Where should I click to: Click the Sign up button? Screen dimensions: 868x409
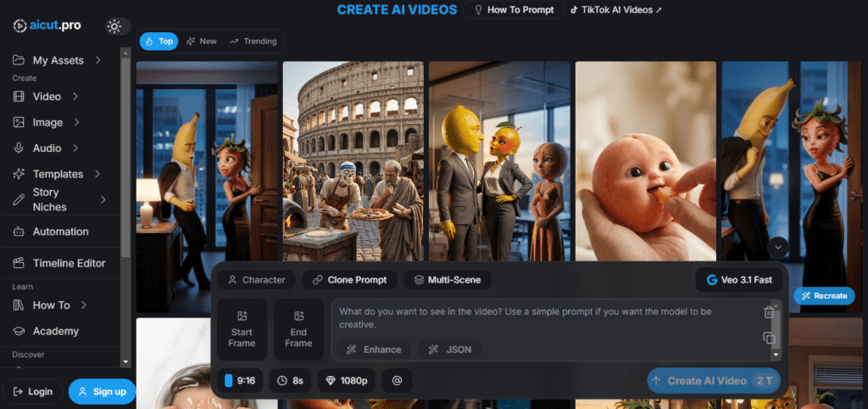click(102, 392)
